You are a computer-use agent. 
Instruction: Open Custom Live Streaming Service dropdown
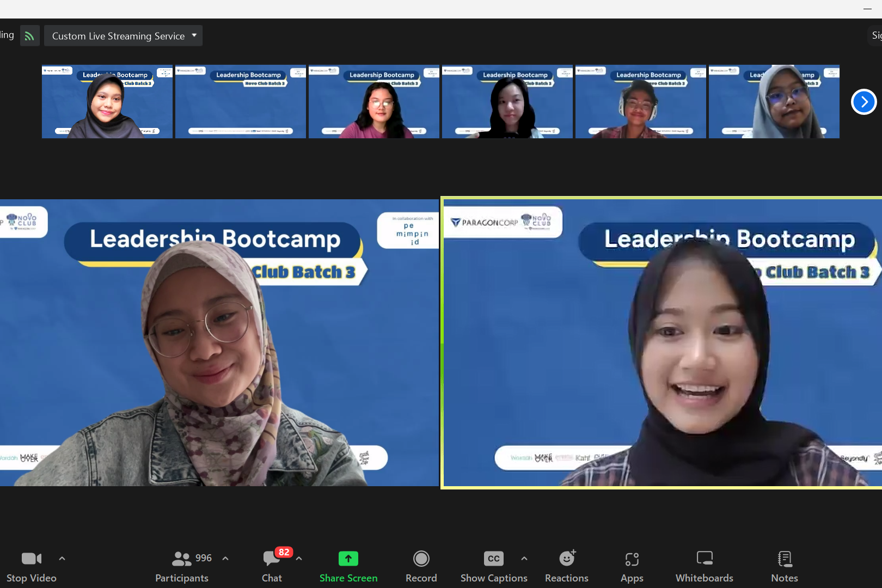point(124,36)
